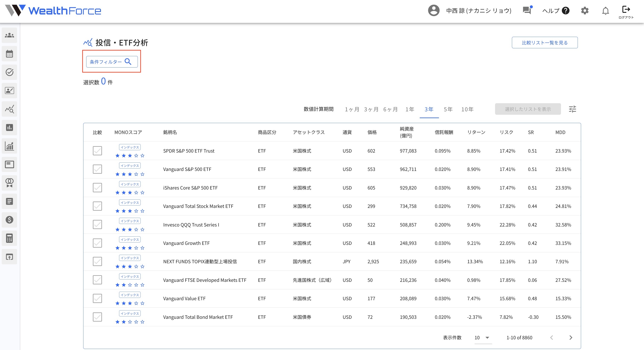Open the 条件フィルター search filter

point(112,62)
